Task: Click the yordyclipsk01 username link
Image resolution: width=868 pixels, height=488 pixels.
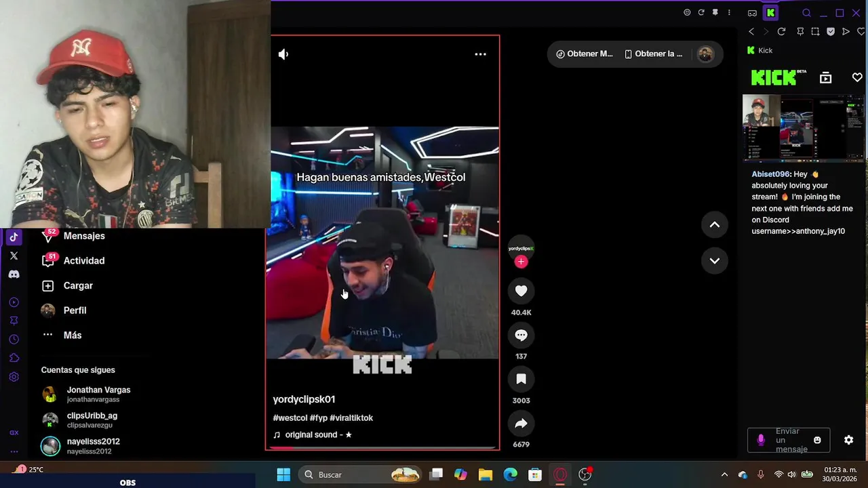Action: 304,399
